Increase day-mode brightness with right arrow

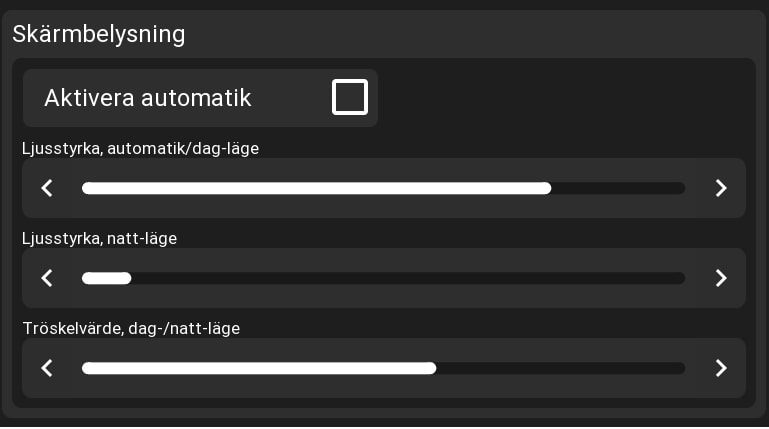[x=720, y=188]
